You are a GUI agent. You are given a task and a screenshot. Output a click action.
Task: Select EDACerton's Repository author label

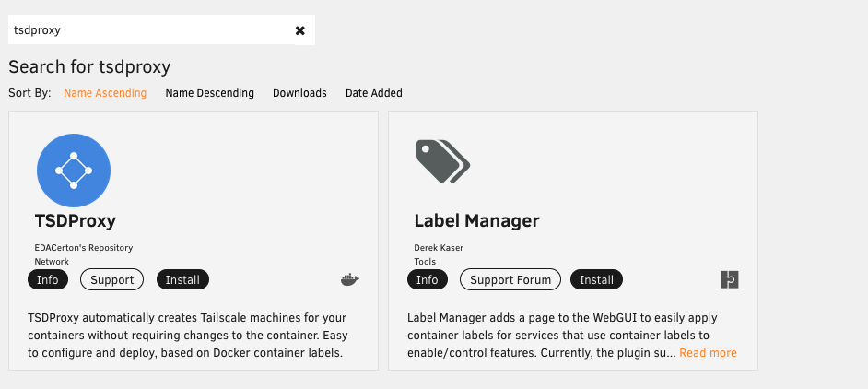(x=84, y=247)
